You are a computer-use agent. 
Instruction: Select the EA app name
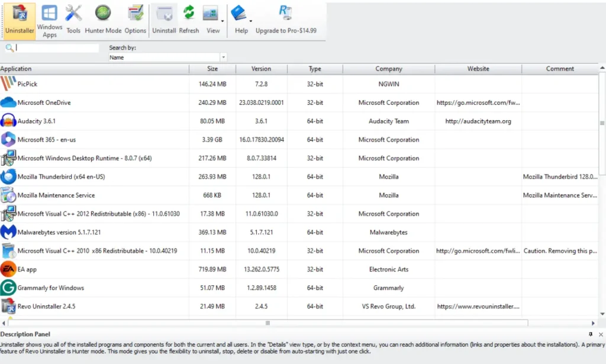pos(27,269)
